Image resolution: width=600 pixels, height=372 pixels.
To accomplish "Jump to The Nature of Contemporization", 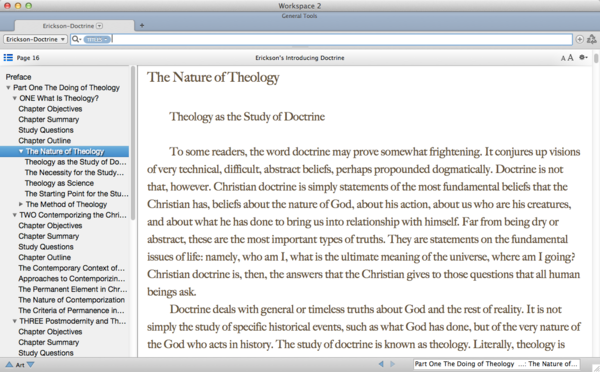I will pyautogui.click(x=72, y=300).
